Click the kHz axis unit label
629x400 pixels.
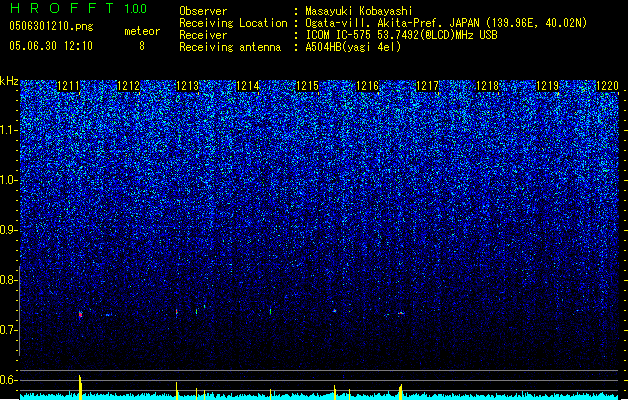(x=9, y=81)
